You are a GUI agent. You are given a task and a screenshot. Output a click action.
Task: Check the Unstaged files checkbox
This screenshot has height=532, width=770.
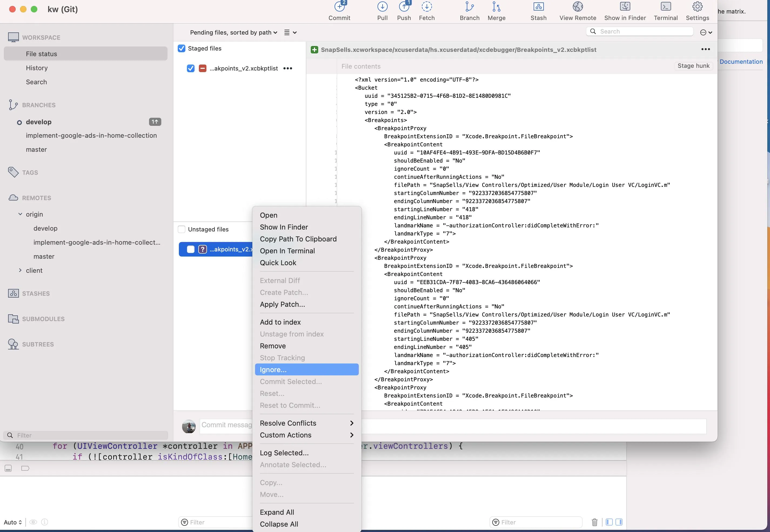[181, 229]
